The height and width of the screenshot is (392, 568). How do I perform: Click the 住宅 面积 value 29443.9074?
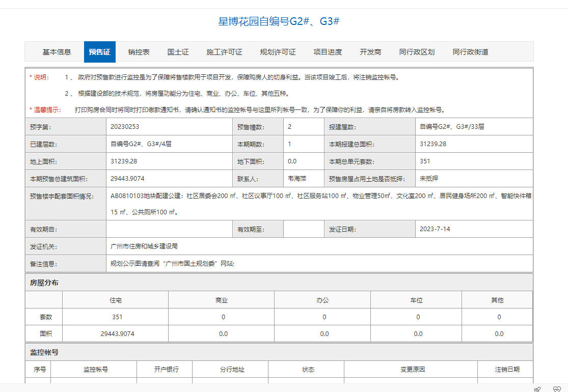(x=117, y=334)
